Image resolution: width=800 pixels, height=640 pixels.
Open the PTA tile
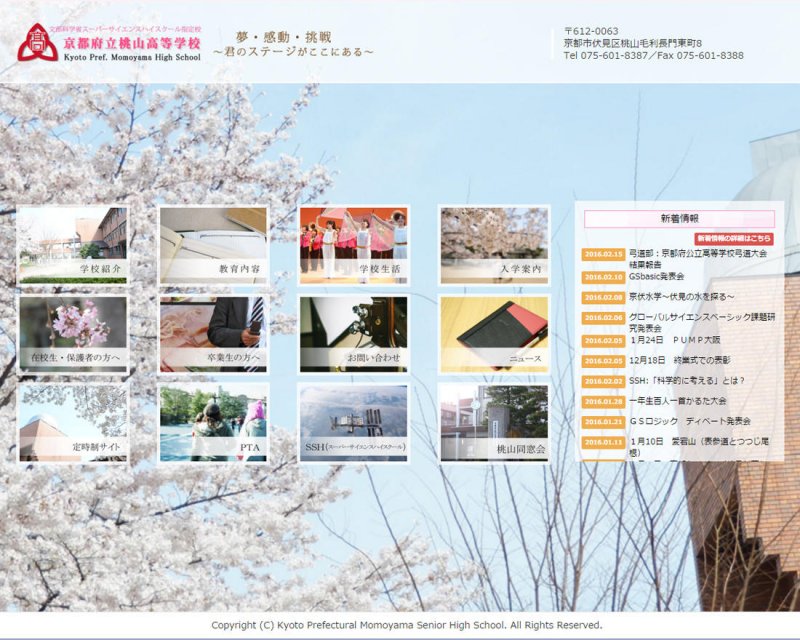click(x=213, y=423)
